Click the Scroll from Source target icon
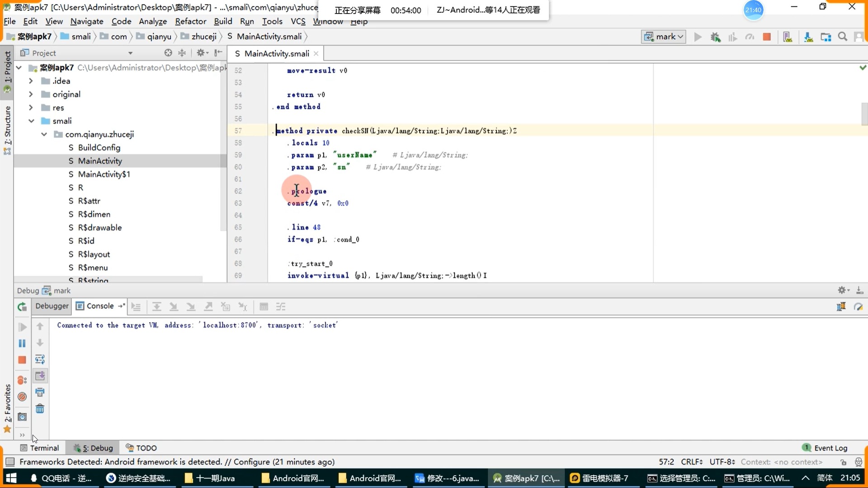Screen dimensions: 868x488 tap(168, 53)
